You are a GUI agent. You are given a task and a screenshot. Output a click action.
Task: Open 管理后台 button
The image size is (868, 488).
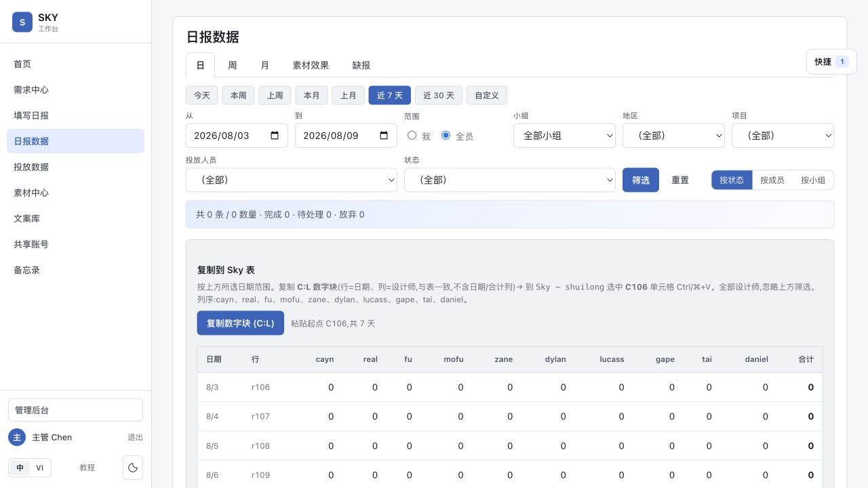tap(75, 410)
